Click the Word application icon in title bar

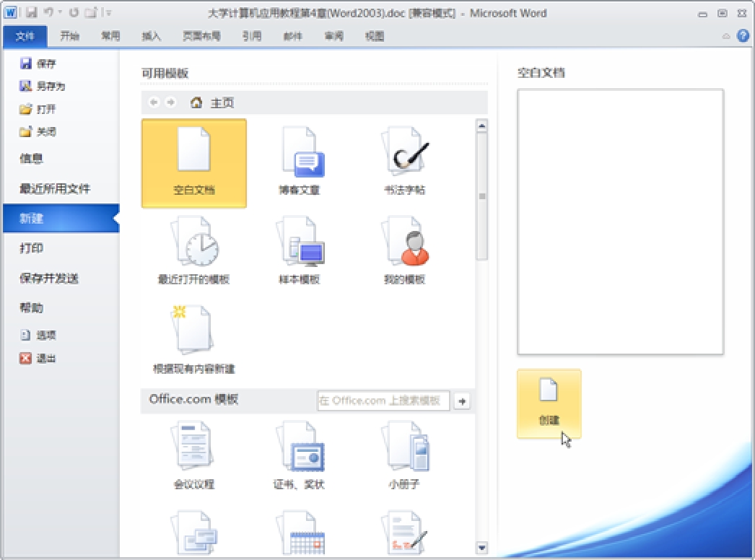(11, 13)
